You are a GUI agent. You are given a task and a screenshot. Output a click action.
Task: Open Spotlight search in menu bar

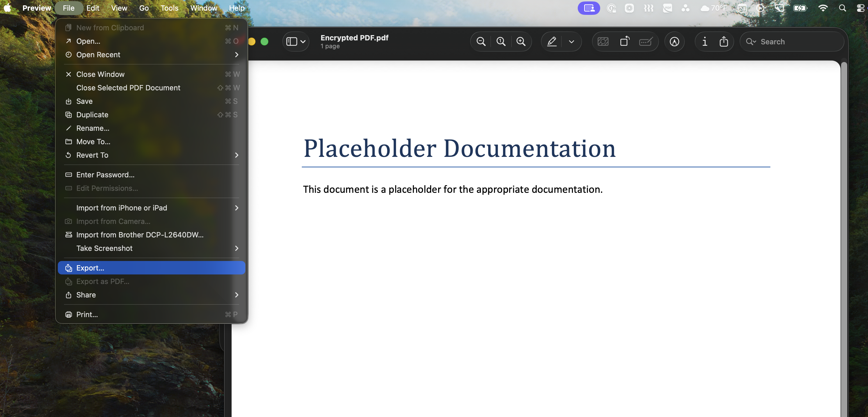tap(842, 8)
